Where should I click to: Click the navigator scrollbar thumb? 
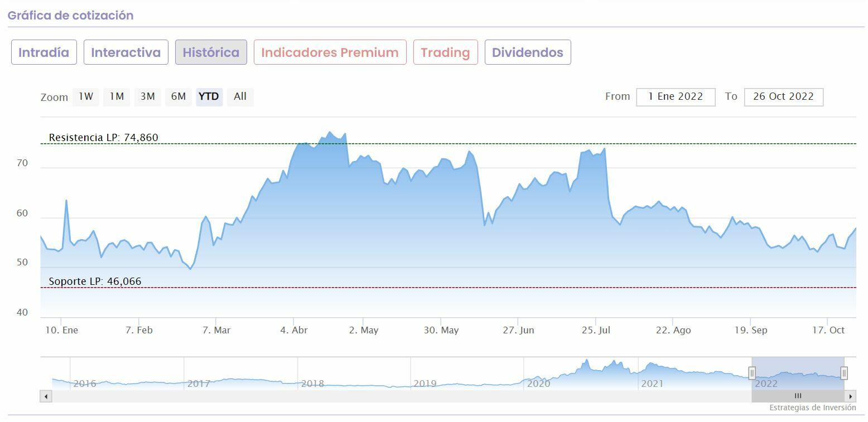point(798,396)
